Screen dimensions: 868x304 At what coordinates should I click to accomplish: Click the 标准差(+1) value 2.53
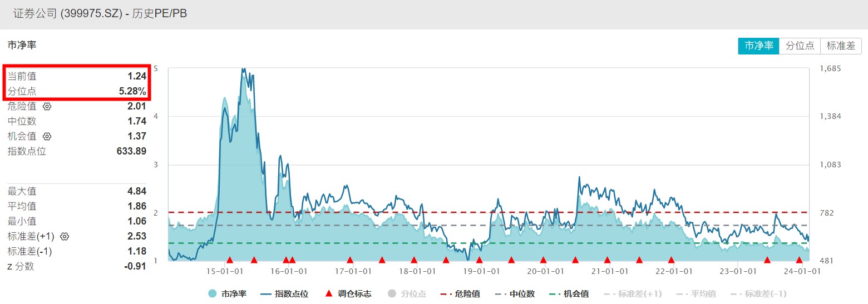click(x=137, y=236)
